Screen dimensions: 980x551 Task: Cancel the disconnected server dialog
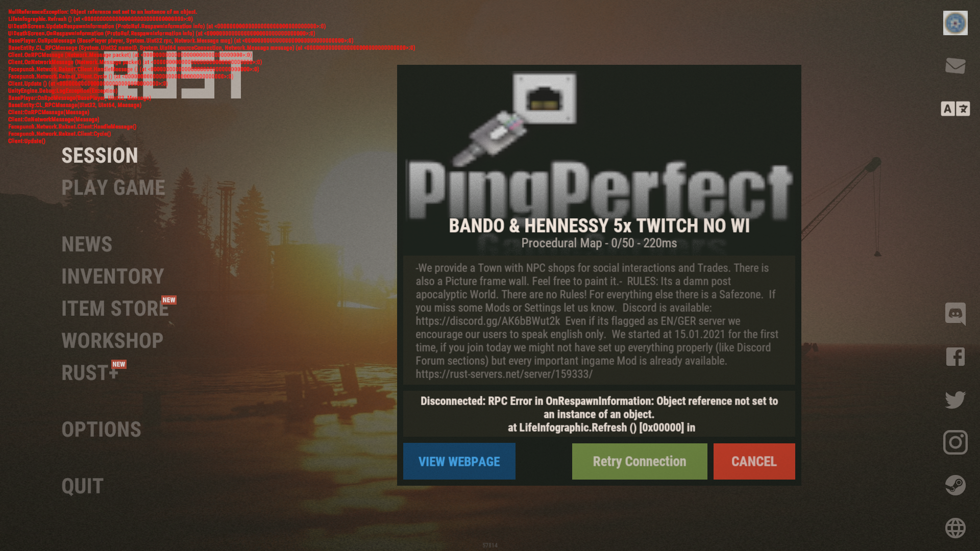click(754, 461)
